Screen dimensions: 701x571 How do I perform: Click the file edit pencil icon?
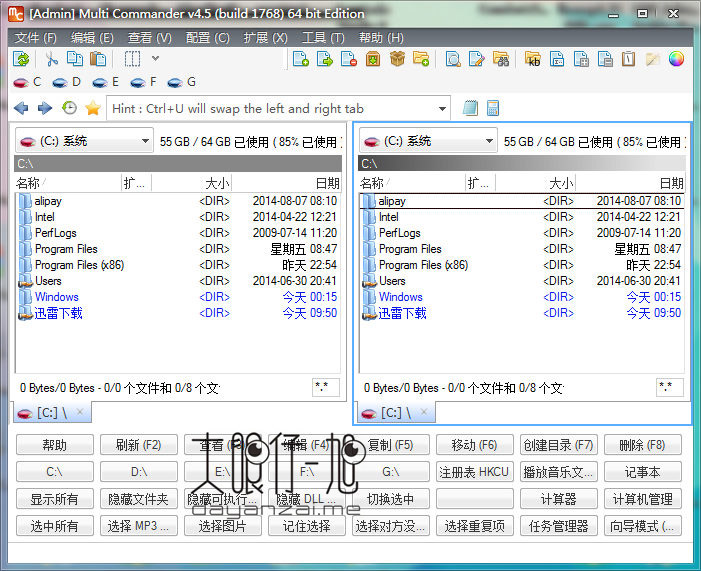tap(477, 59)
